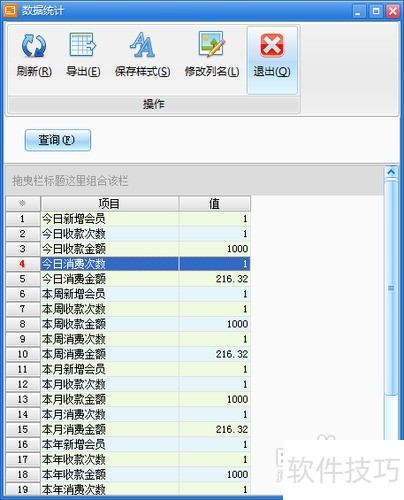Viewport: 404px width, 500px height.
Task: Click the 值 column header
Action: tap(215, 204)
